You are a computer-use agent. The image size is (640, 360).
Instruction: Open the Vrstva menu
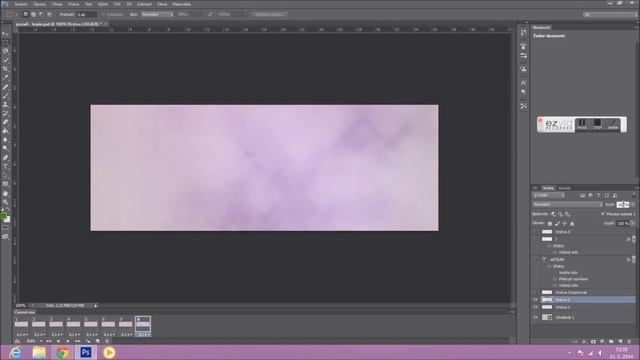[x=73, y=4]
